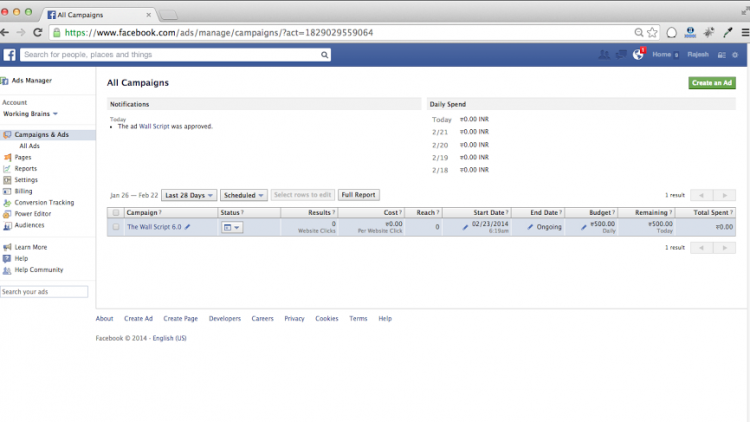Edit the budget pencil icon

pos(584,227)
